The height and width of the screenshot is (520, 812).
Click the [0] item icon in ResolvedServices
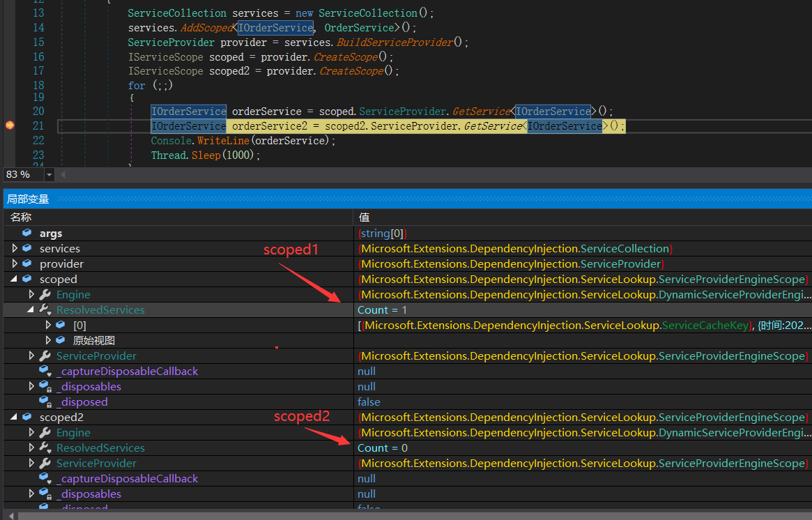click(x=61, y=326)
